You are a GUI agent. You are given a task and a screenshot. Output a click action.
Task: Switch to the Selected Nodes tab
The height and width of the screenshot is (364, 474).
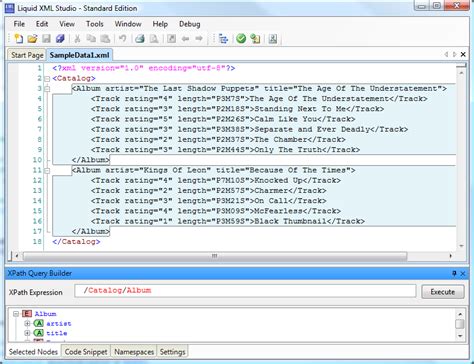point(33,352)
